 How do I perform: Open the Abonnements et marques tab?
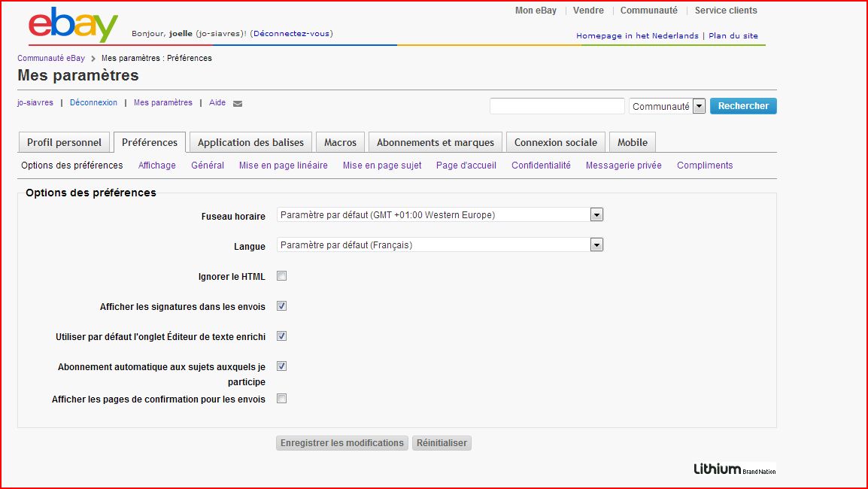pyautogui.click(x=436, y=142)
